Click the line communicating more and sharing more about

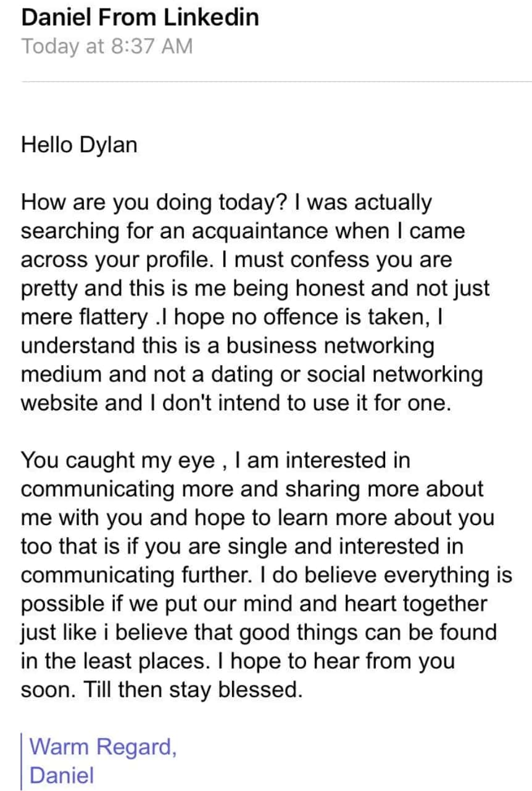tap(252, 489)
